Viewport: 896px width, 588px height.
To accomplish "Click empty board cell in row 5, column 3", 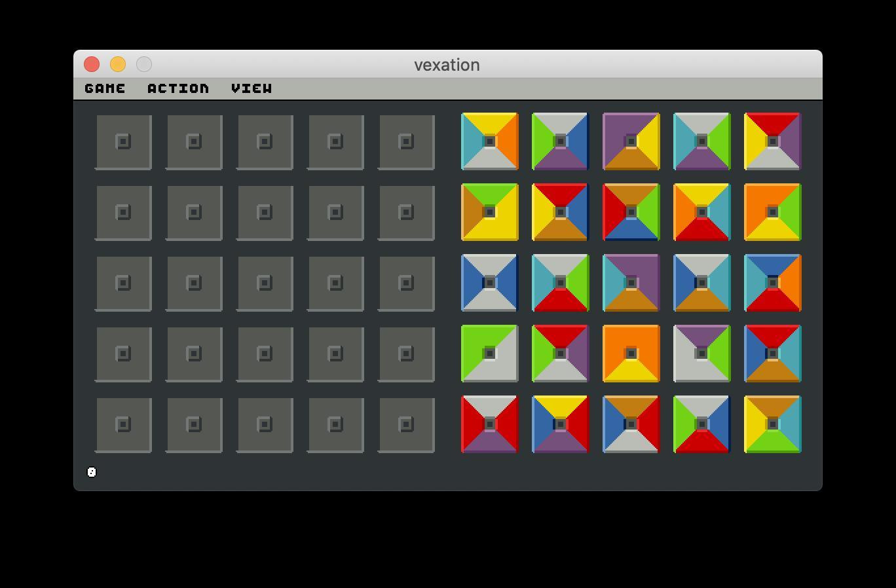I will click(265, 425).
